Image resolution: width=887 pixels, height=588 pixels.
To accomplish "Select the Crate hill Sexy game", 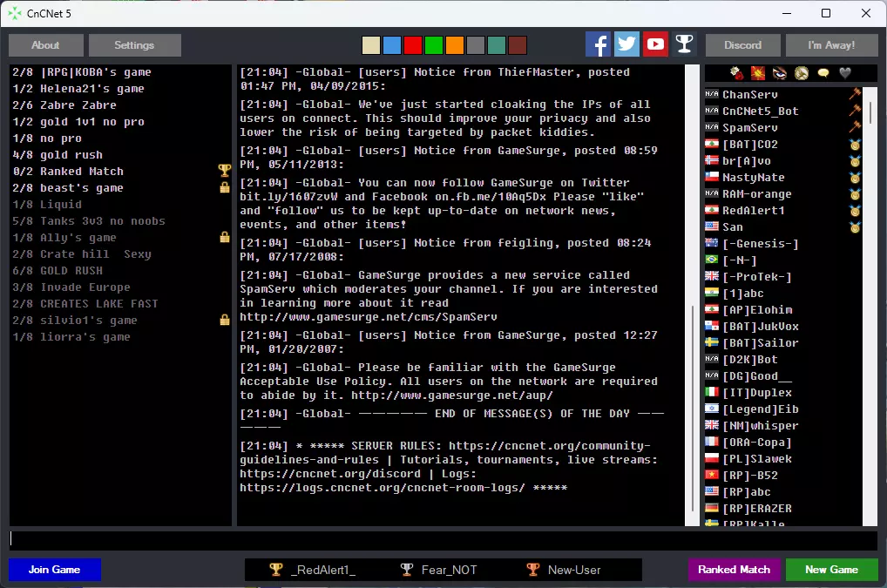I will 120,254.
